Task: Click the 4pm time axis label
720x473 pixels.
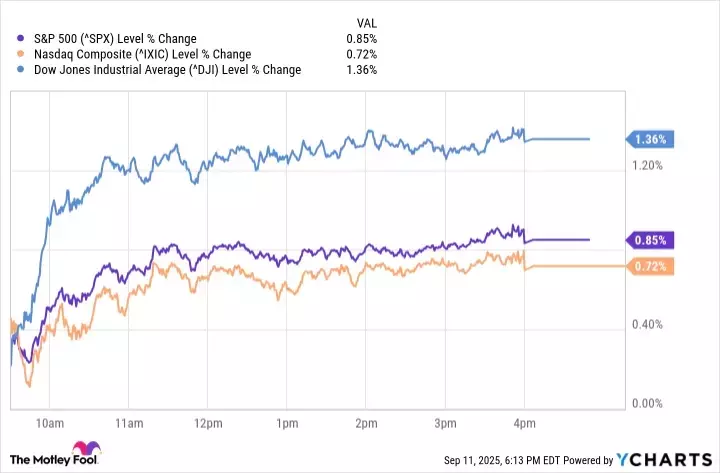Action: point(524,421)
